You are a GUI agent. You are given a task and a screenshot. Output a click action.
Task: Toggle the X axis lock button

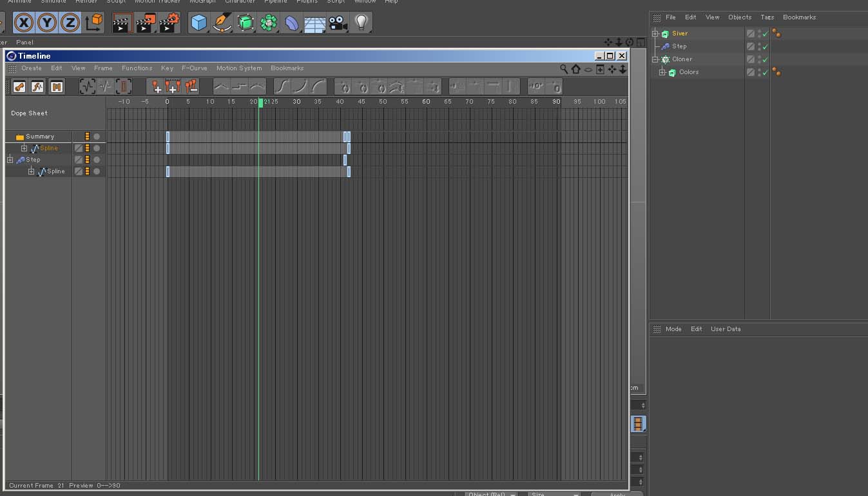24,23
